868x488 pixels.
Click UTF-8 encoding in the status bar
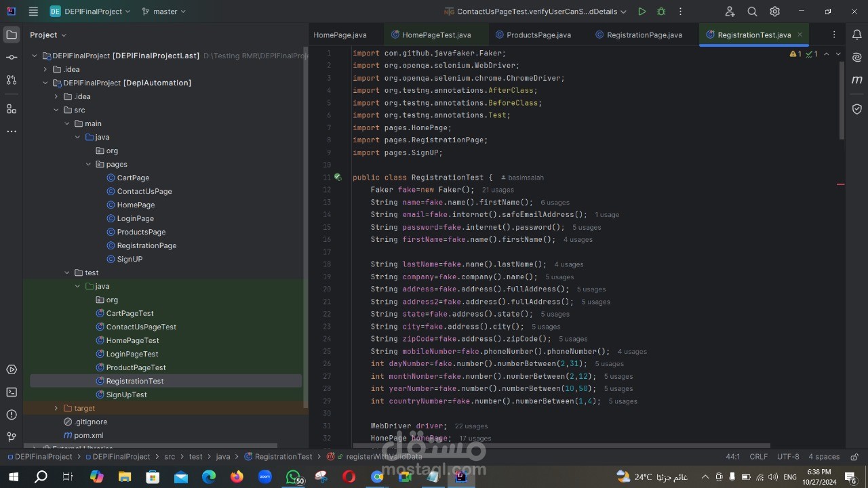[788, 456]
